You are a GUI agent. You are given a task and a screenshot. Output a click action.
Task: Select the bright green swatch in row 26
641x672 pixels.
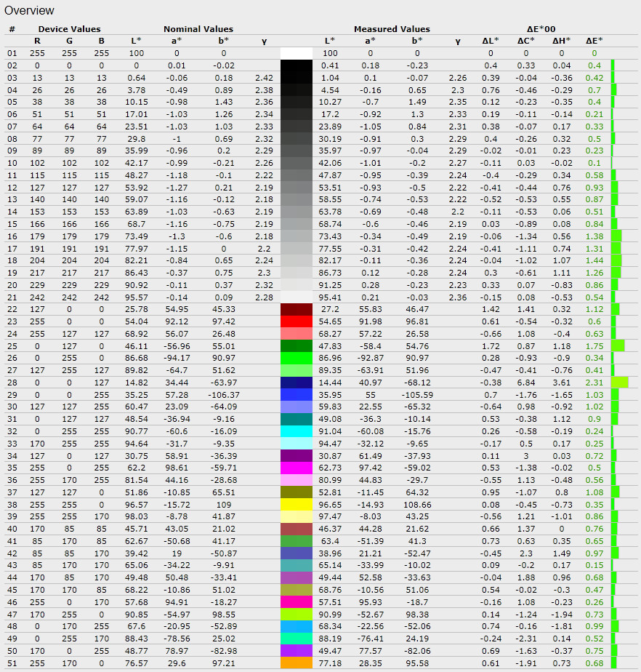[x=296, y=358]
